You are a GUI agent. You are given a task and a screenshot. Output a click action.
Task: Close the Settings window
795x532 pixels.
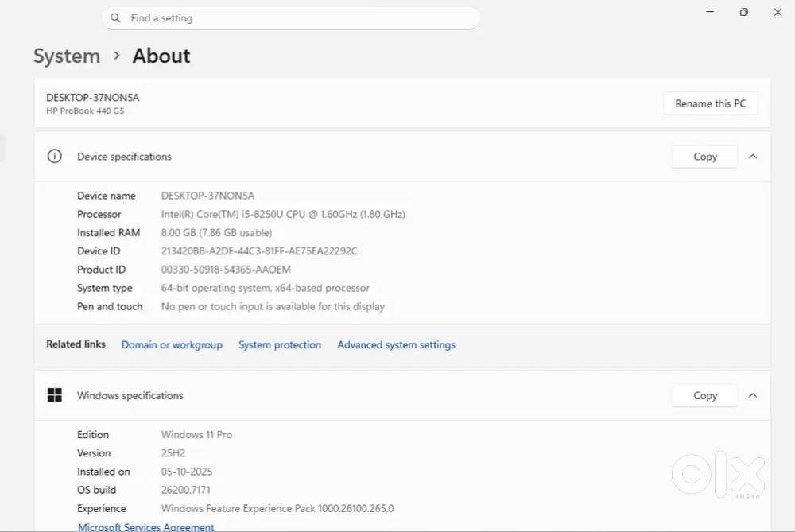(778, 12)
